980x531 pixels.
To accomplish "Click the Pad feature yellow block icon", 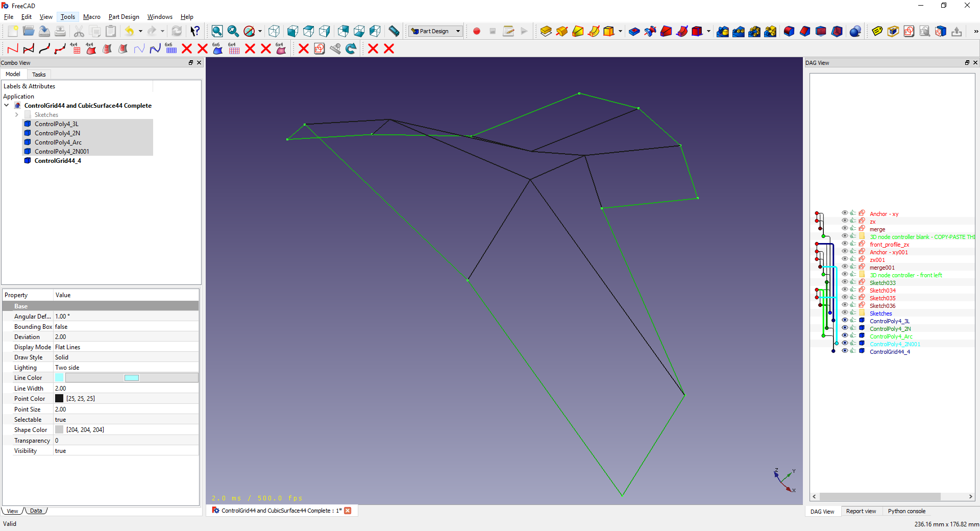I will [x=546, y=31].
